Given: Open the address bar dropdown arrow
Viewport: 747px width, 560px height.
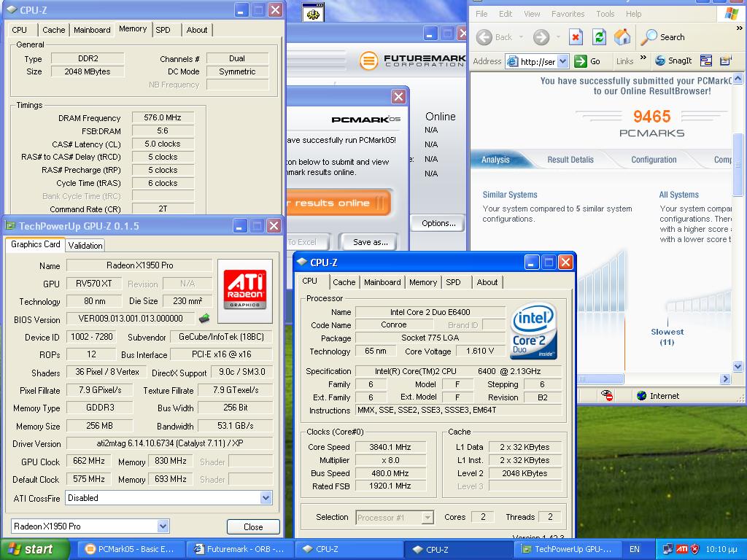Looking at the screenshot, I should tap(562, 61).
